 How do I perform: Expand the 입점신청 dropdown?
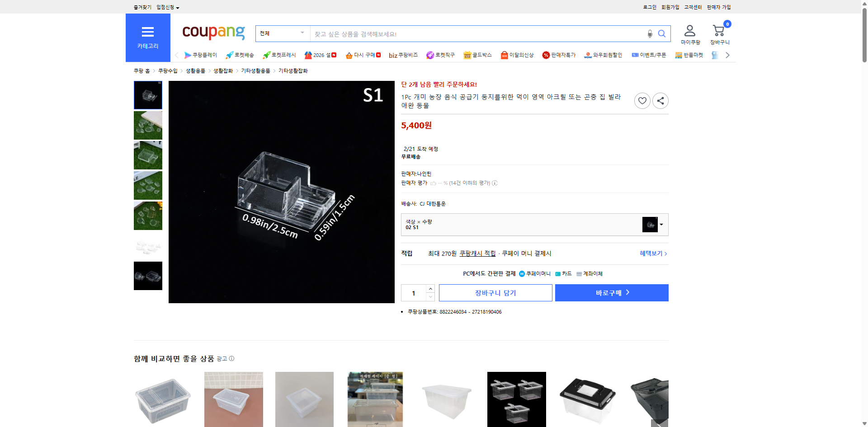coord(166,7)
